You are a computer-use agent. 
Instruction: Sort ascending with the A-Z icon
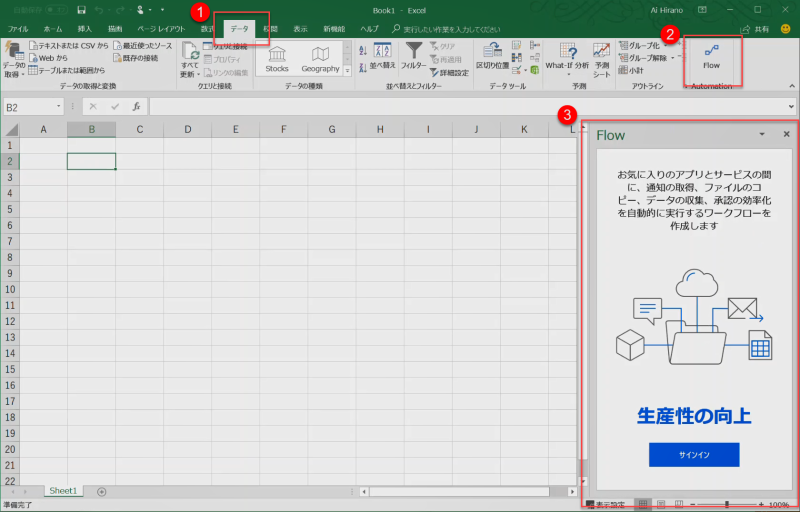363,50
